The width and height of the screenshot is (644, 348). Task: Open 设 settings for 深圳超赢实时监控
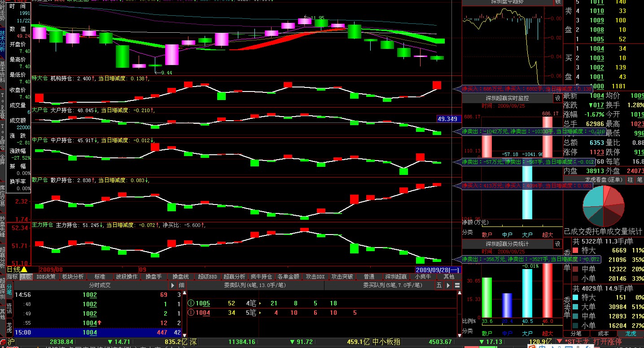tap(558, 98)
